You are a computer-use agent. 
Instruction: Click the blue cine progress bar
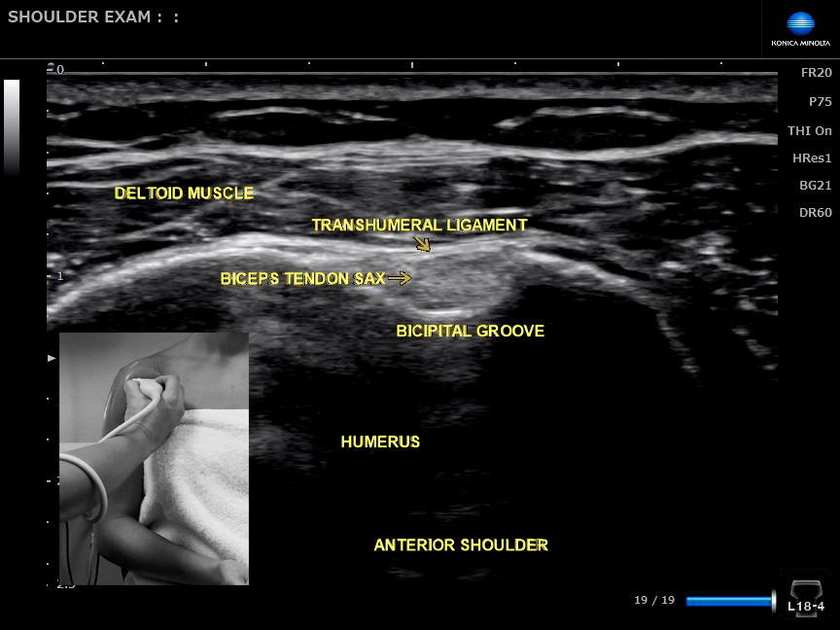(x=729, y=601)
